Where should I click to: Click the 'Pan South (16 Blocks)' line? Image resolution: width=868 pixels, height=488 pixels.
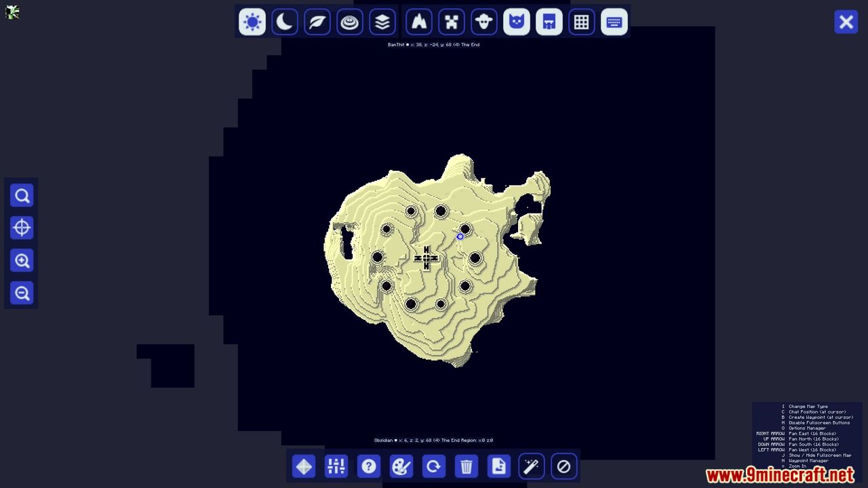(813, 445)
